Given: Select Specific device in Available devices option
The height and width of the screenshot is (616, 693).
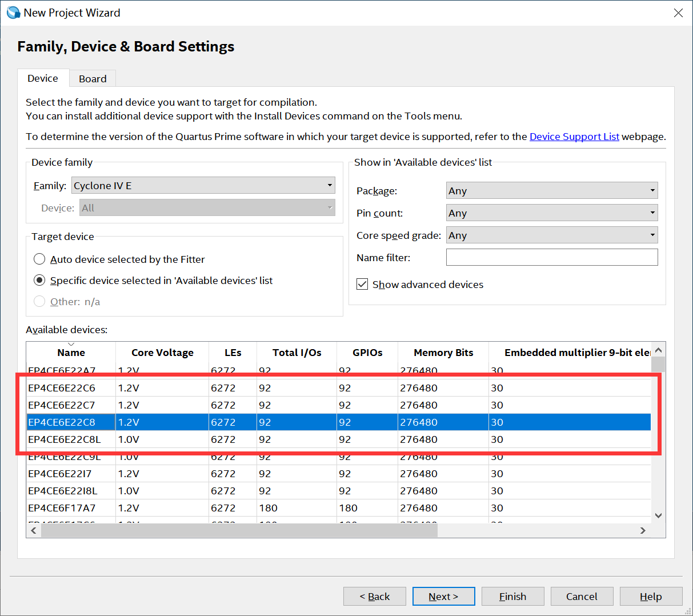Looking at the screenshot, I should pyautogui.click(x=39, y=281).
